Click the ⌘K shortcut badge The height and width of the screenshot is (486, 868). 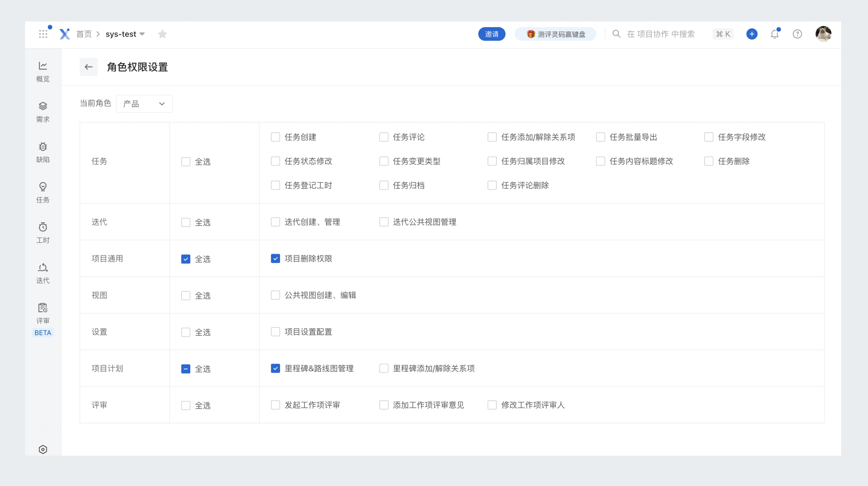click(x=723, y=34)
